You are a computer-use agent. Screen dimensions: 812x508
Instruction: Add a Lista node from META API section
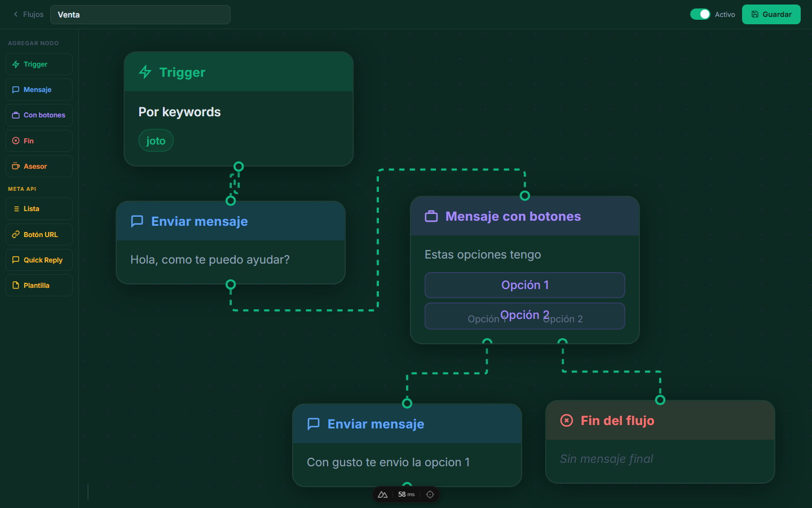(x=39, y=209)
